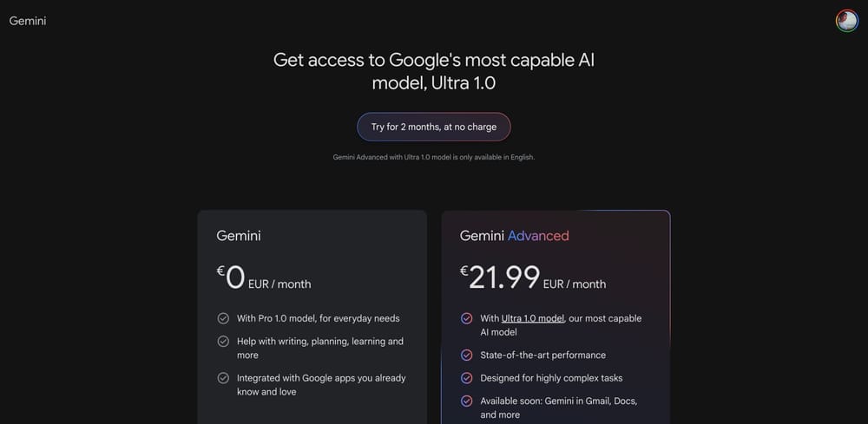Viewport: 868px width, 424px height.
Task: Click the main headline about Ultra 1.0
Action: click(x=434, y=71)
